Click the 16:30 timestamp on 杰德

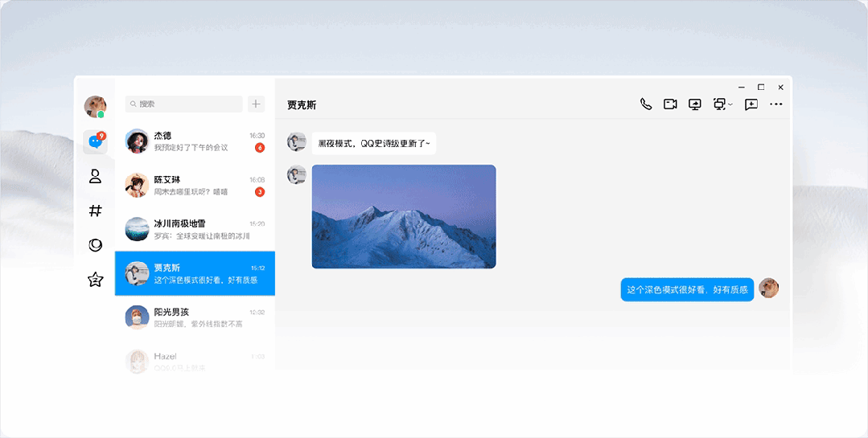(257, 136)
